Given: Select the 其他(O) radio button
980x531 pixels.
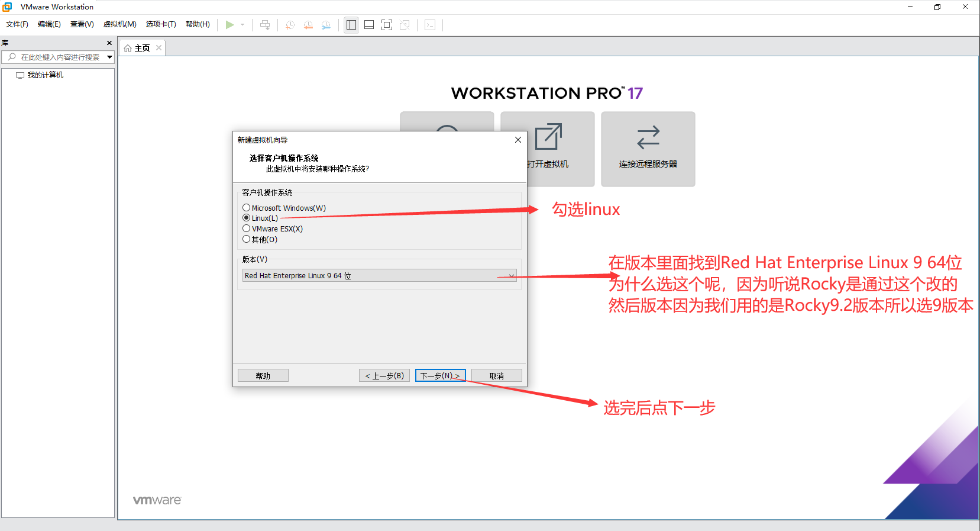Looking at the screenshot, I should point(247,239).
